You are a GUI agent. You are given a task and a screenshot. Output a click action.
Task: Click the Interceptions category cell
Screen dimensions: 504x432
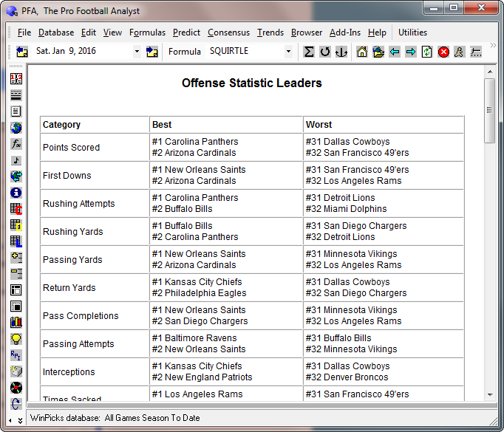click(x=95, y=372)
